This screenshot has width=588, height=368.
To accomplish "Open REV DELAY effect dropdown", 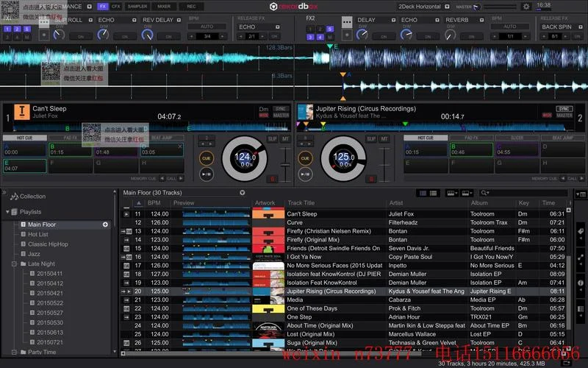I will pos(179,20).
